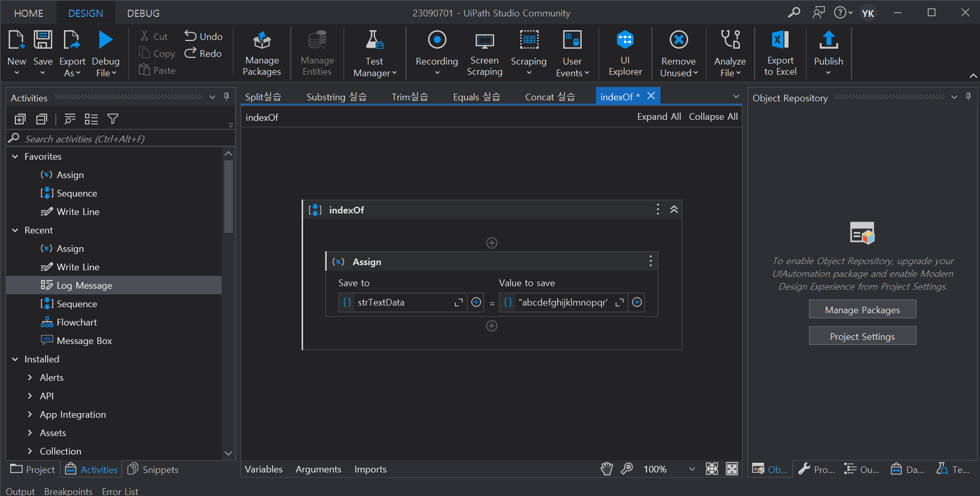Collapse the Installed group
Screen dimensions: 980x496
(15, 359)
